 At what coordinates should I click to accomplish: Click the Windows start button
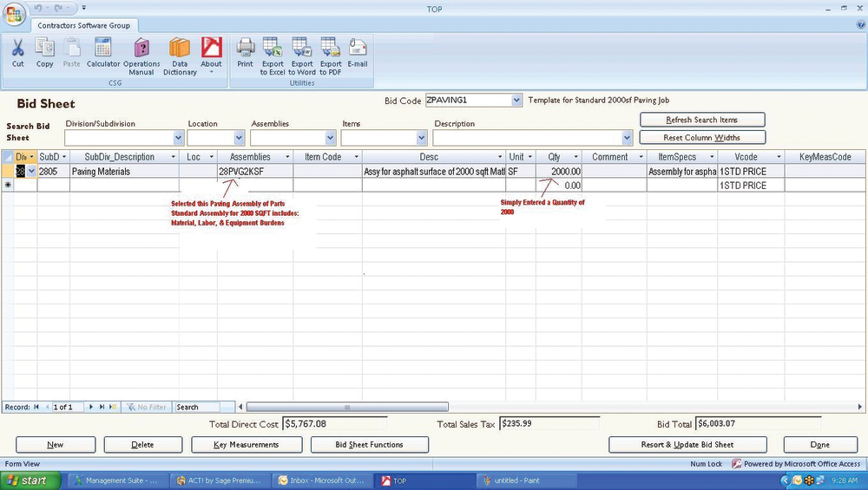[x=30, y=480]
